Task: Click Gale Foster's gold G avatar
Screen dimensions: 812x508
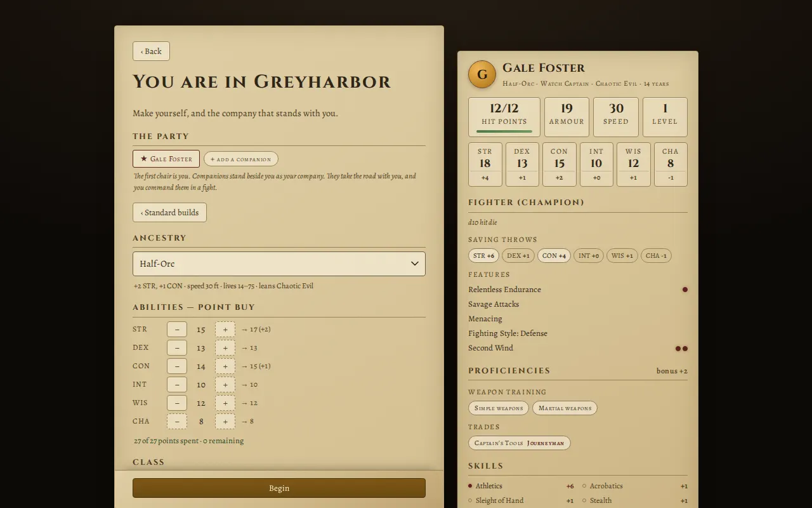Action: [x=482, y=74]
